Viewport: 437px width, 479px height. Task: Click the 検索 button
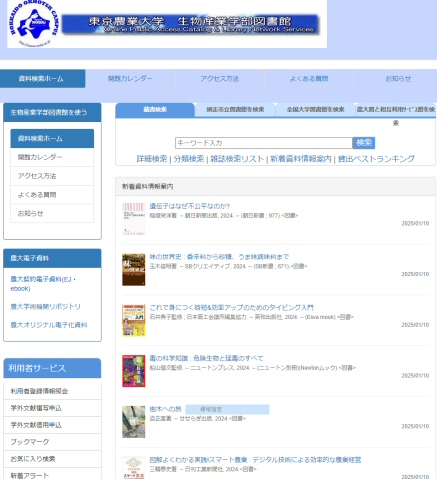(x=364, y=143)
